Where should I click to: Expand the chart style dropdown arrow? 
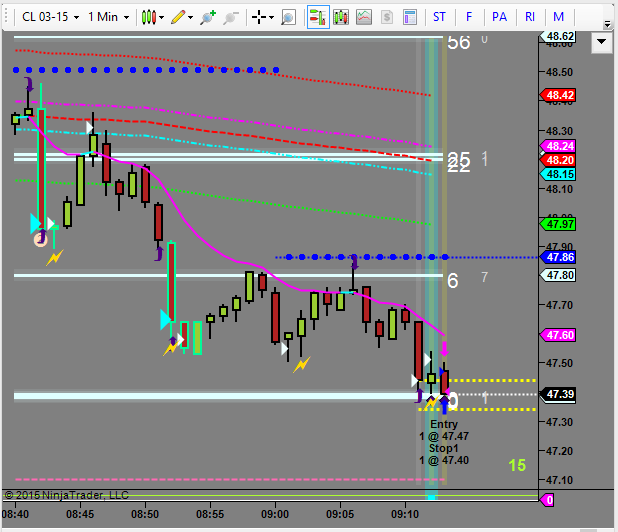click(162, 17)
